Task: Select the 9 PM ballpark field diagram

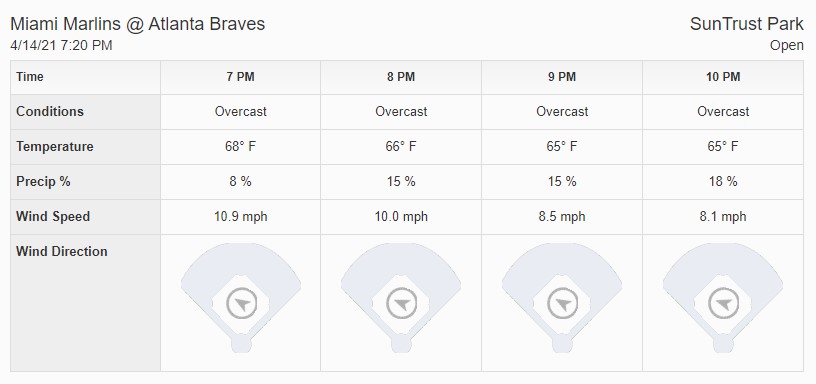Action: click(x=562, y=298)
